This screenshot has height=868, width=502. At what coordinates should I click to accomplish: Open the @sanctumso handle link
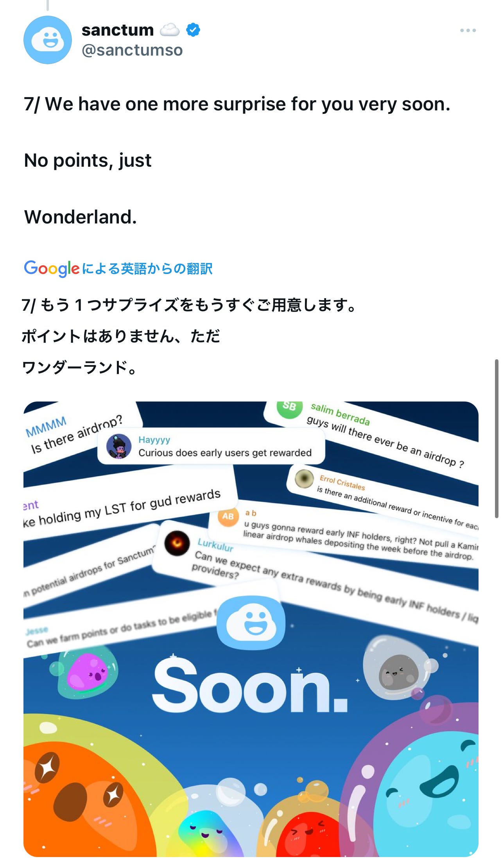point(132,50)
